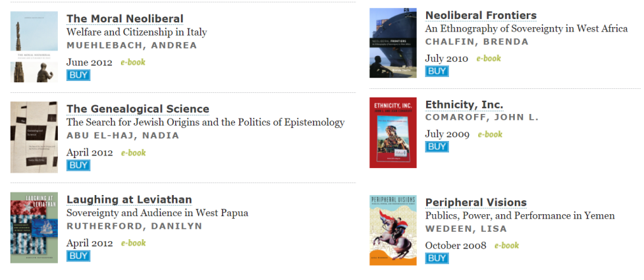The width and height of the screenshot is (644, 280).
Task: Open The Moral Neoliberal title link
Action: (125, 19)
